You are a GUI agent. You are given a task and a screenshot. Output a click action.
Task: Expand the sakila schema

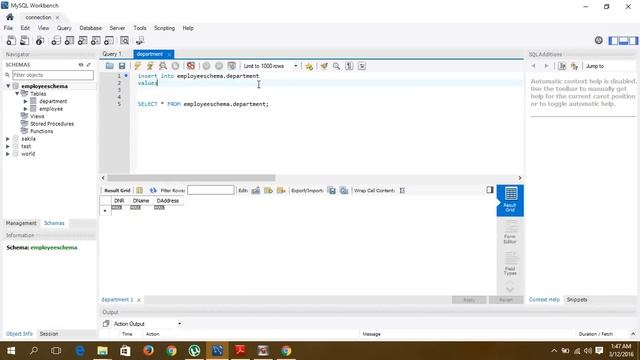click(x=8, y=139)
